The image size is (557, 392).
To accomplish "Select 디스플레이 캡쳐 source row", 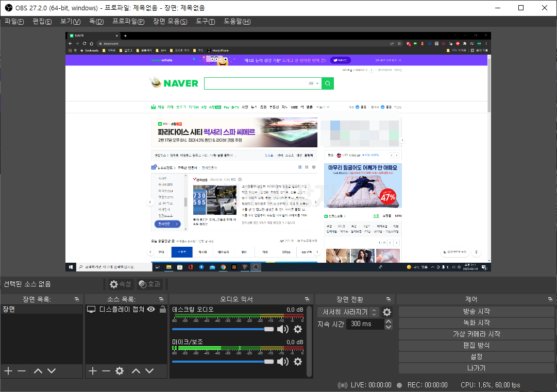I will point(126,309).
